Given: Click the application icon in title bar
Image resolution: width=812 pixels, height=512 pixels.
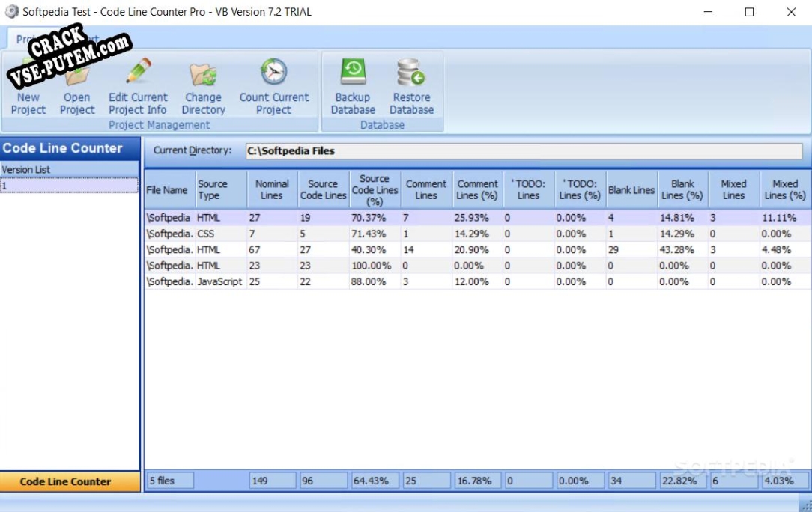Looking at the screenshot, I should (11, 11).
